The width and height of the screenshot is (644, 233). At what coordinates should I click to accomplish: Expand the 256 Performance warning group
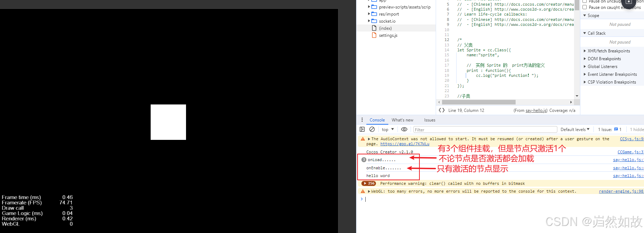pos(369,183)
